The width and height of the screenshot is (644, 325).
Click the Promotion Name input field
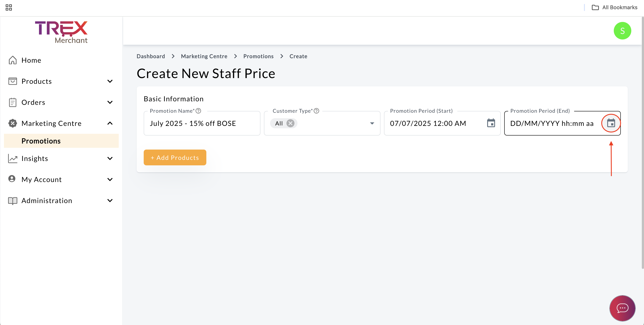tap(202, 123)
